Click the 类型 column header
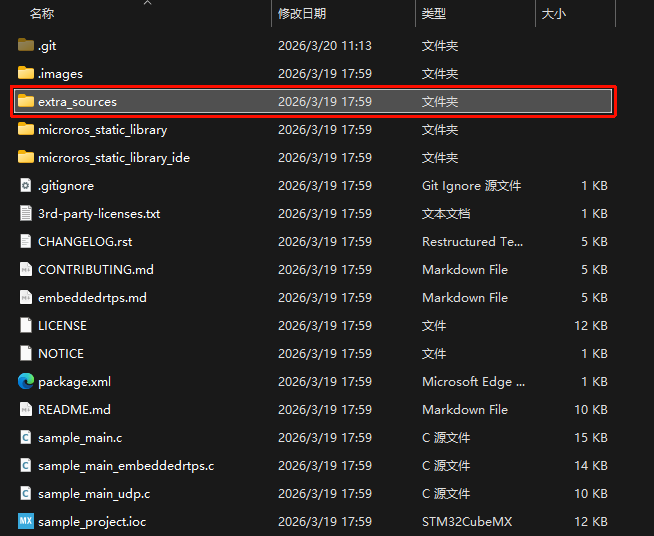The height and width of the screenshot is (536, 654). 434,14
